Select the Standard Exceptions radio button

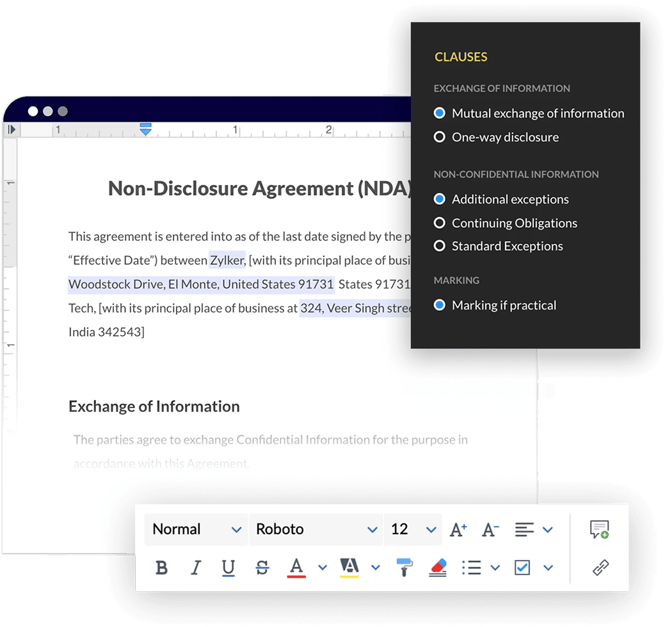coord(440,246)
